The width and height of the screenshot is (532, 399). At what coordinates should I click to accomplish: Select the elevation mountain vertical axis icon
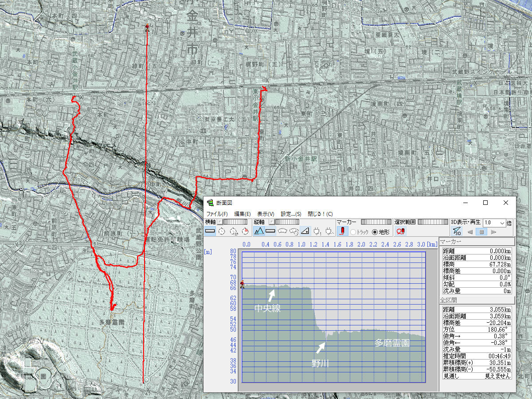click(259, 231)
